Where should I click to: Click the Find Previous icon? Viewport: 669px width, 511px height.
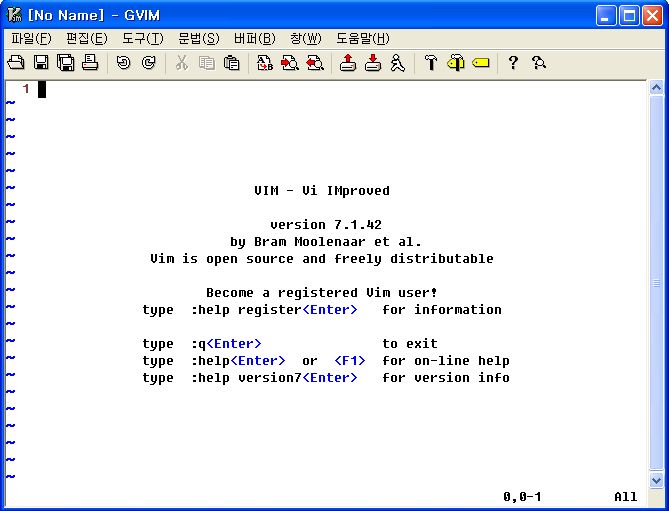point(315,63)
